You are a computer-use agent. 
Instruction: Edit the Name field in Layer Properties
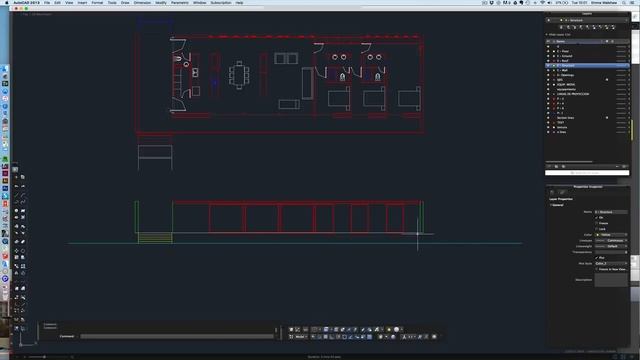pyautogui.click(x=611, y=212)
